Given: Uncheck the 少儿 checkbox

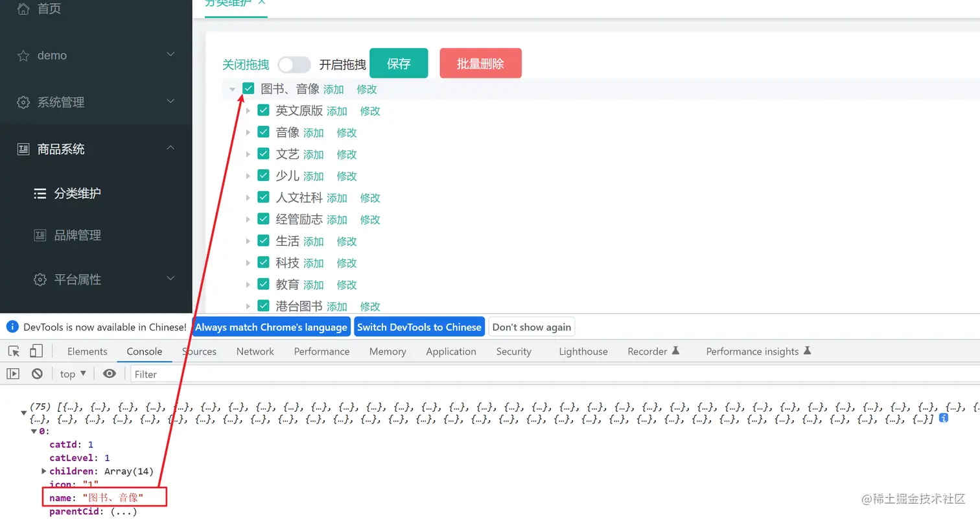Looking at the screenshot, I should click(263, 175).
